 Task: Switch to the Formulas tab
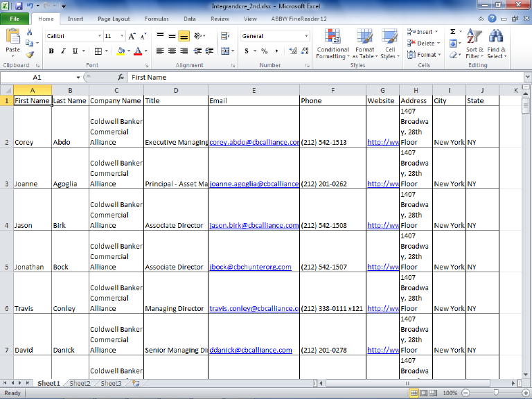point(157,19)
